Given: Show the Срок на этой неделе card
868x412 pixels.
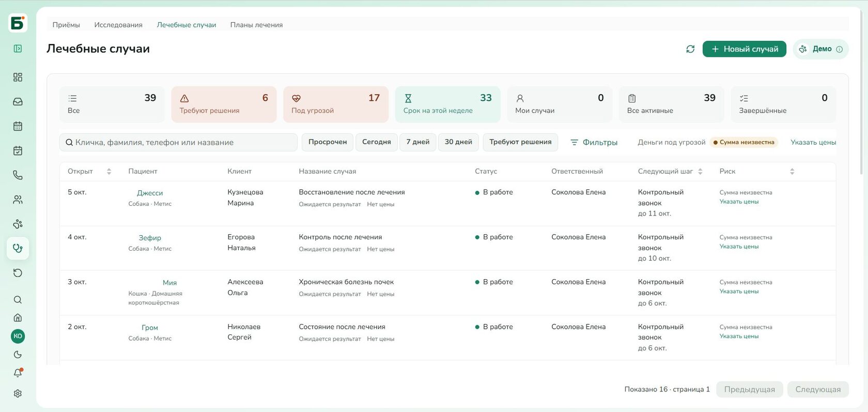Looking at the screenshot, I should [447, 104].
